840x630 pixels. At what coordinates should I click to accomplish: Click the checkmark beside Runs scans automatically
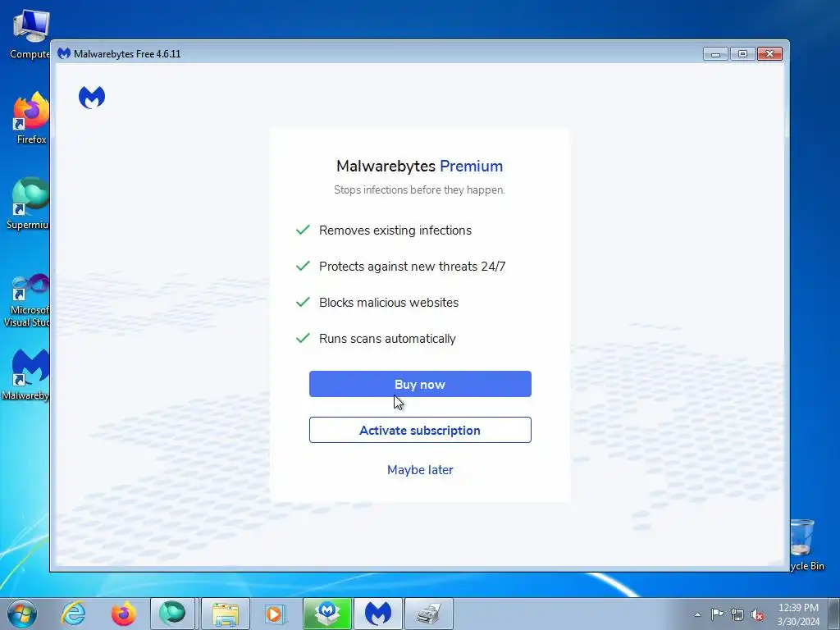(303, 338)
